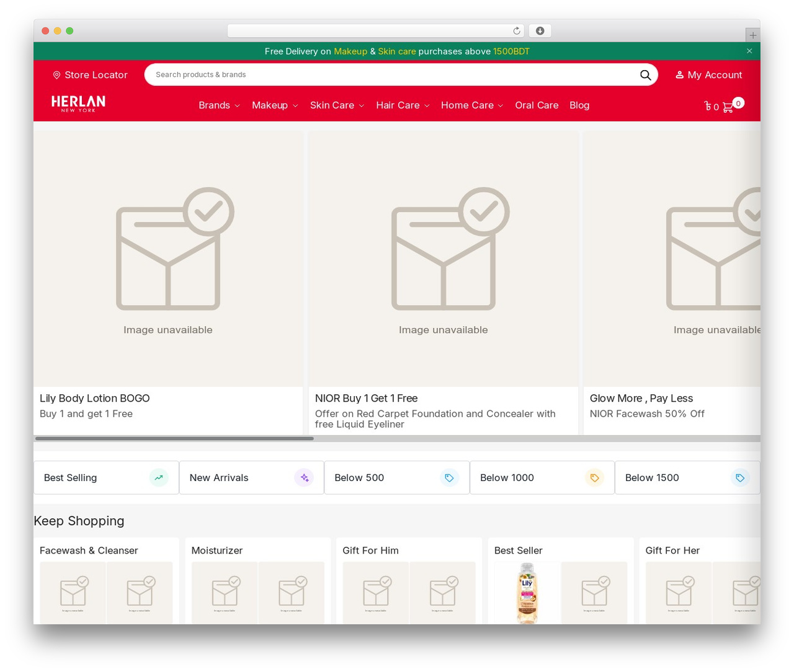Select the Below 1000 price filter
The image size is (794, 672).
[542, 478]
